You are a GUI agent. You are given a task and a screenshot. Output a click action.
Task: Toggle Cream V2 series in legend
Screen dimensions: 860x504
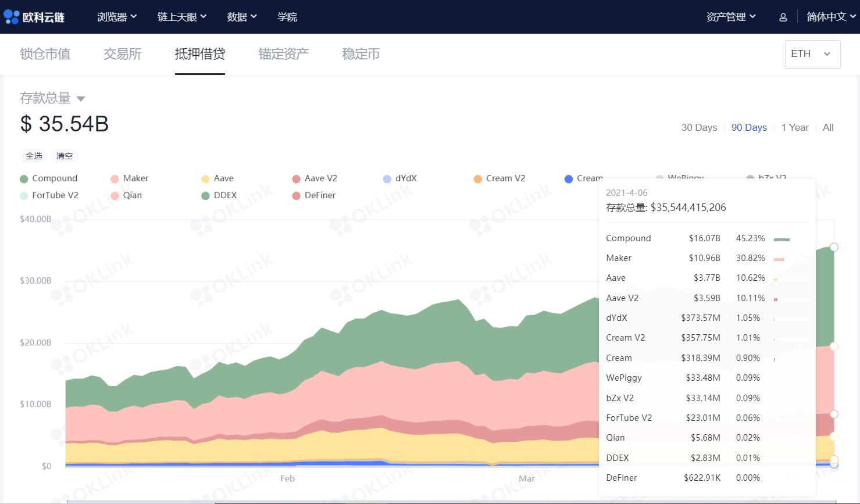tap(499, 178)
